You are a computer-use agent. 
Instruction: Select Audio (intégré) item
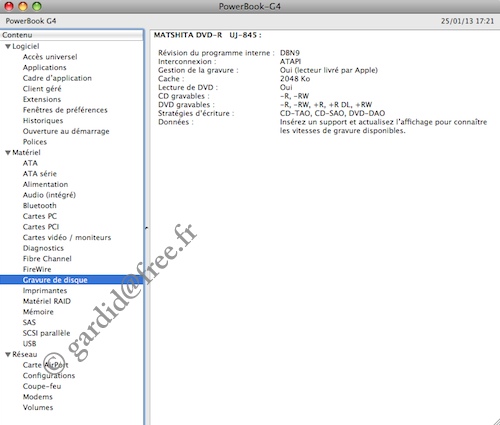(49, 195)
